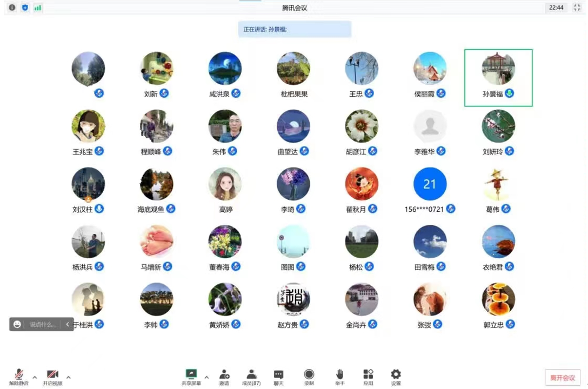Select 李雅华's default gray avatar
Viewport: 588px width, 389px height.
(x=430, y=126)
